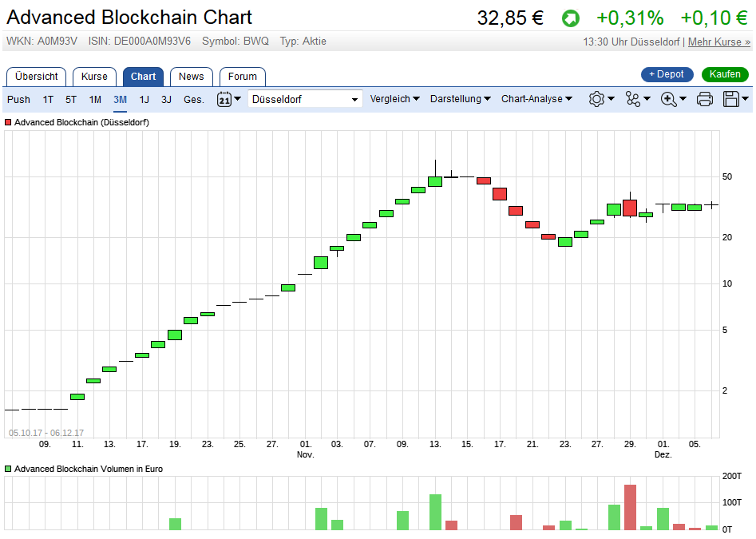Print the chart with printer icon
Screen dimensions: 756x539
(705, 99)
